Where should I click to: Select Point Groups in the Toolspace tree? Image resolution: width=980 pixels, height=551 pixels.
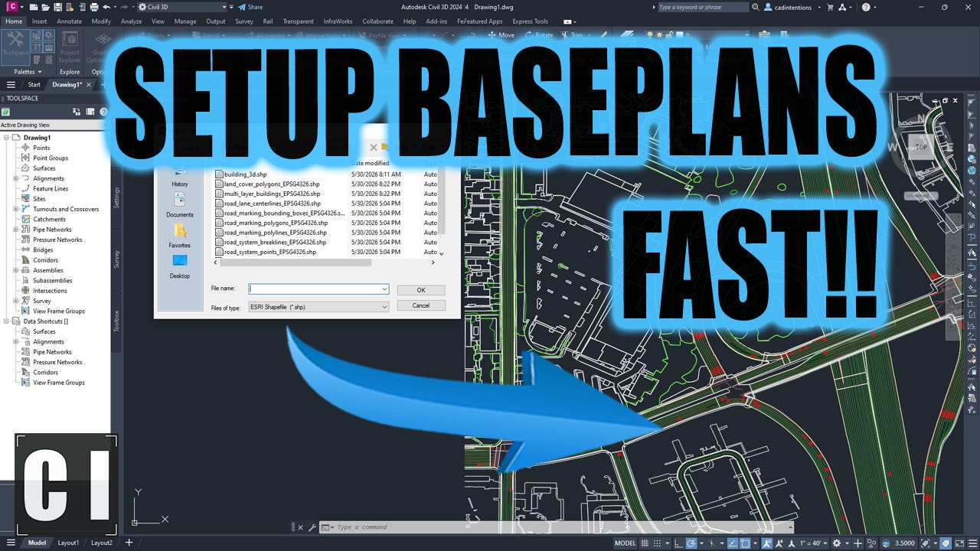(x=51, y=158)
